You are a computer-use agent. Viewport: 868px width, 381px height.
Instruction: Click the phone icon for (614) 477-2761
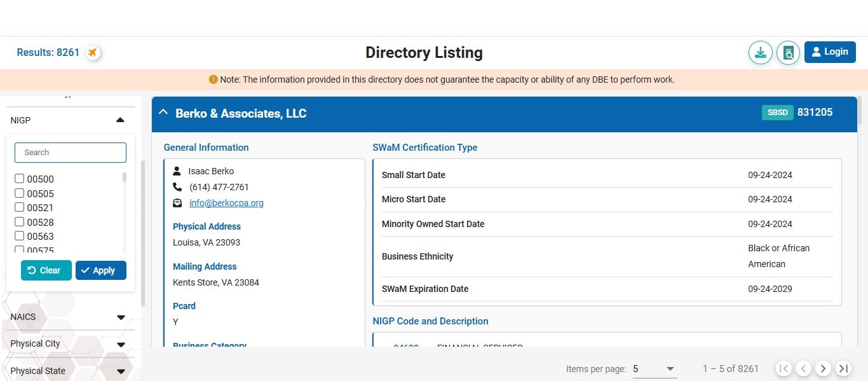[177, 187]
